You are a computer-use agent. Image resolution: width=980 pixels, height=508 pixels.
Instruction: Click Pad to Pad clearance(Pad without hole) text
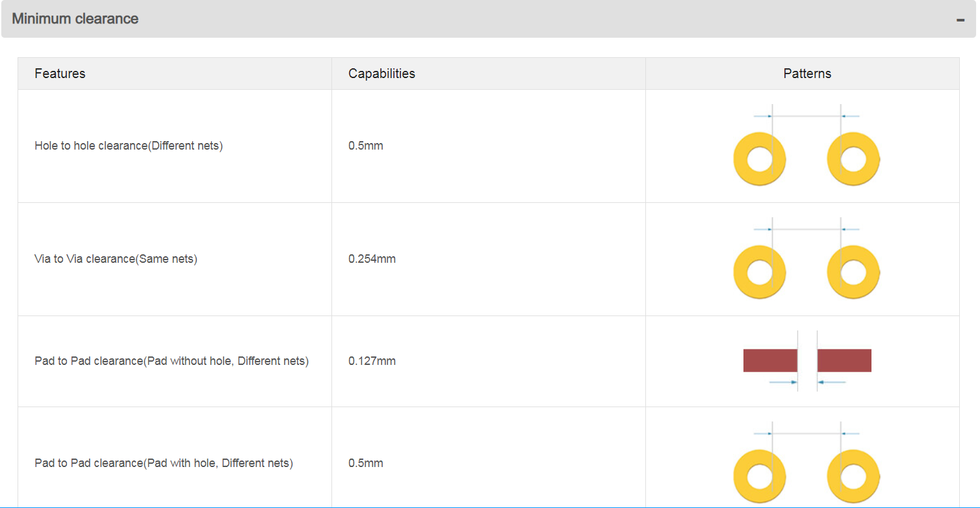[172, 361]
